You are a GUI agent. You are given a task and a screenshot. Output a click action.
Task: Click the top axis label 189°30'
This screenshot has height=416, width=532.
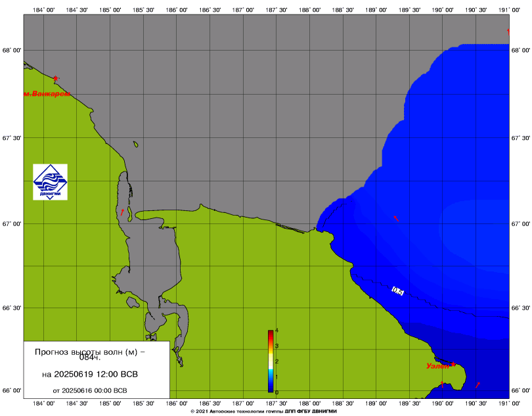pyautogui.click(x=409, y=10)
